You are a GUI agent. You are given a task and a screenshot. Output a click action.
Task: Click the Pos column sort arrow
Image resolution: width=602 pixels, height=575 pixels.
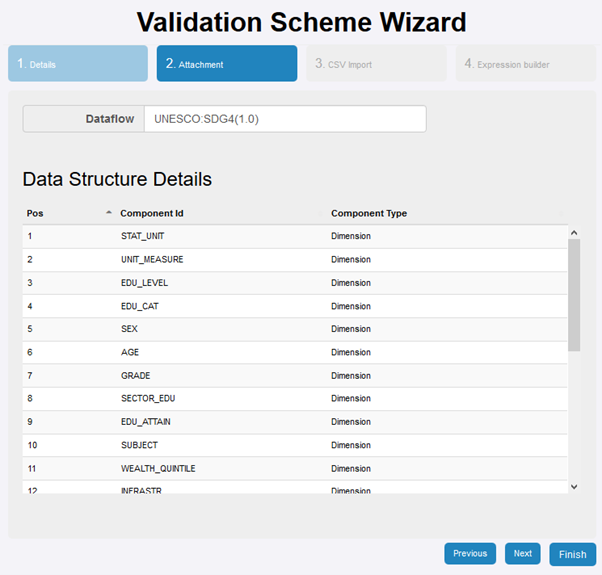pyautogui.click(x=108, y=213)
